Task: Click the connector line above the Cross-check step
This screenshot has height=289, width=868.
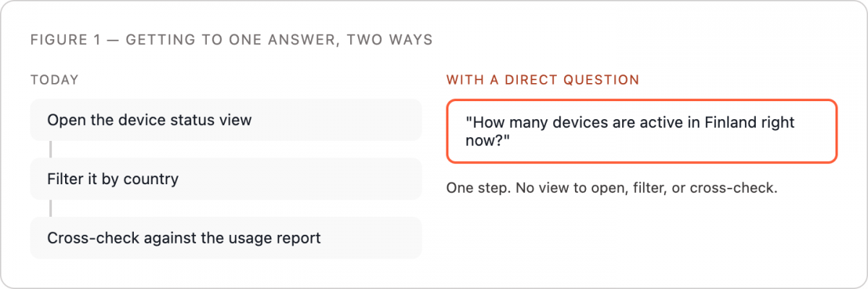Action: 51,208
